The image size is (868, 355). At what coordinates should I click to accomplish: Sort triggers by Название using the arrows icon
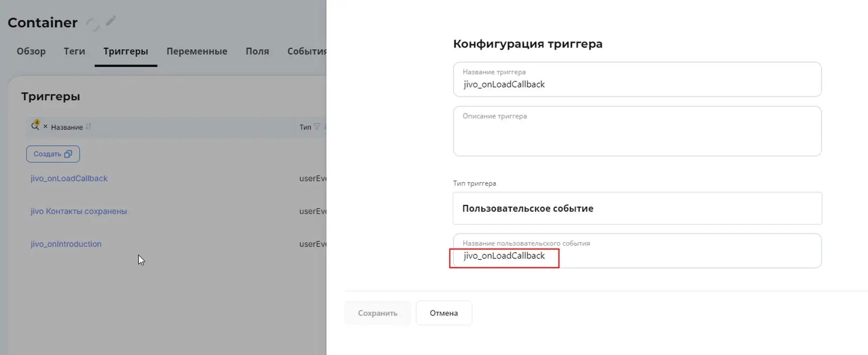(88, 127)
